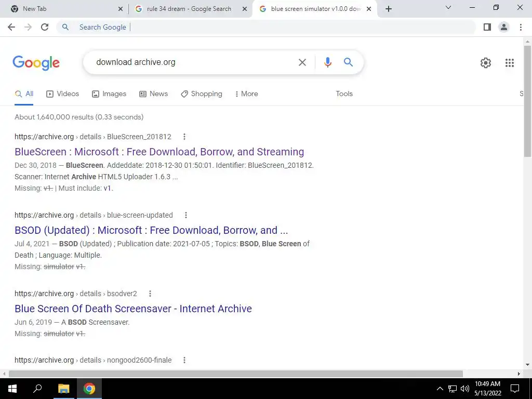The image size is (532, 399).
Task: Close the New Tab tab
Action: coord(121,9)
